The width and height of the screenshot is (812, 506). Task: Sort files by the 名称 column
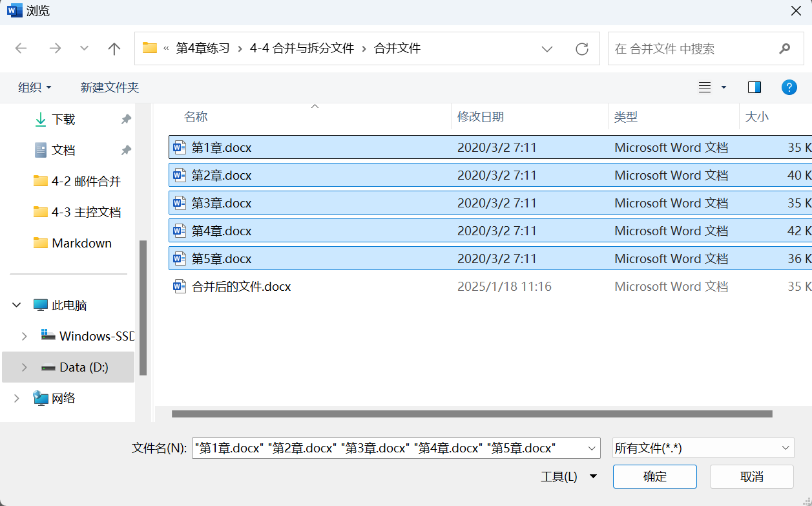196,117
